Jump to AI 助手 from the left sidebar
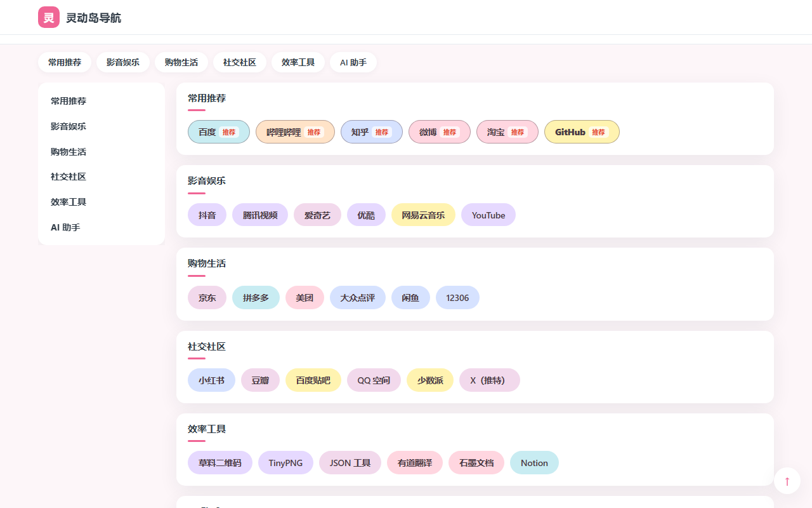Image resolution: width=812 pixels, height=508 pixels. click(x=101, y=227)
